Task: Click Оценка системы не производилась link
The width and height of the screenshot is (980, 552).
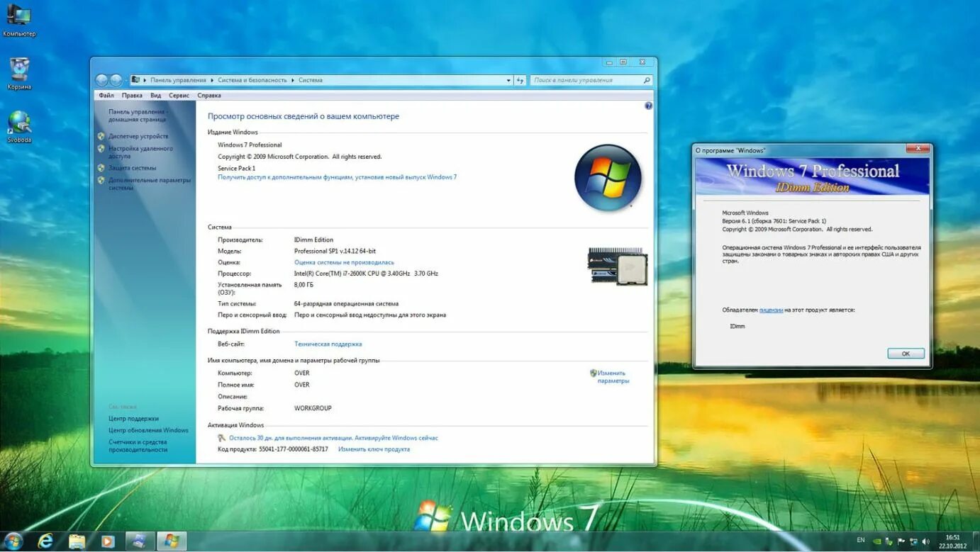Action: pos(344,262)
